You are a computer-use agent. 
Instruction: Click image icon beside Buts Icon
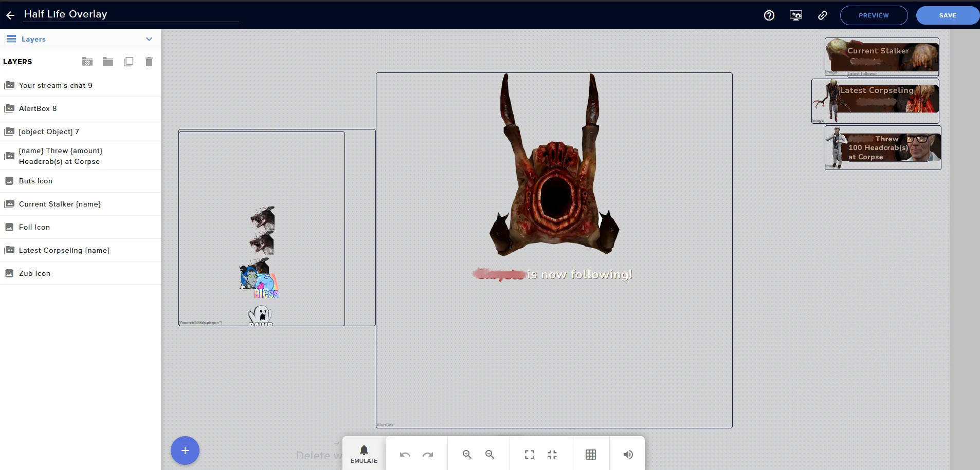(x=9, y=181)
